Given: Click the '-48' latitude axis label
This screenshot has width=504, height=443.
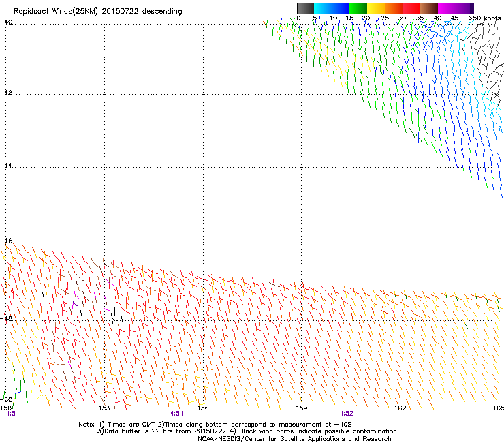Looking at the screenshot, I should point(6,318).
